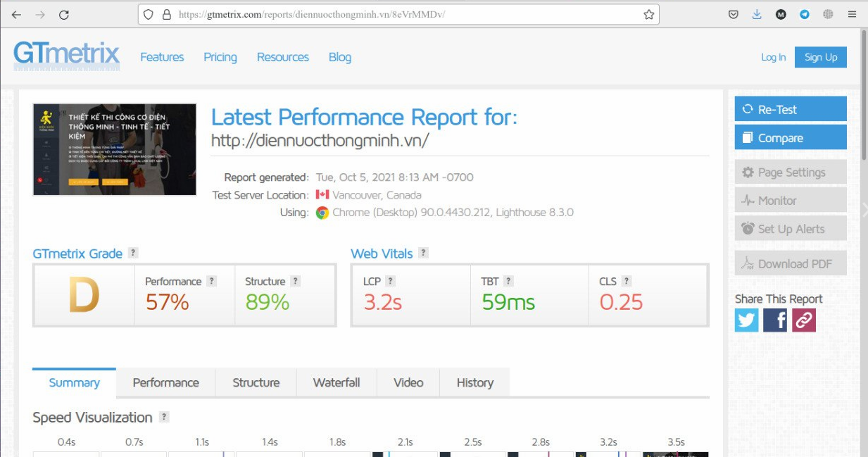This screenshot has height=457, width=868.
Task: Open the History tab
Action: click(475, 382)
